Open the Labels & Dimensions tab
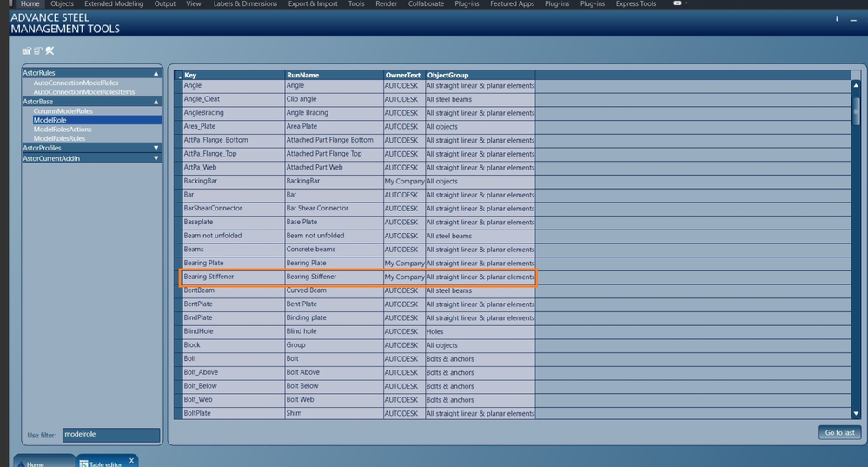Image resolution: width=868 pixels, height=467 pixels. click(245, 3)
